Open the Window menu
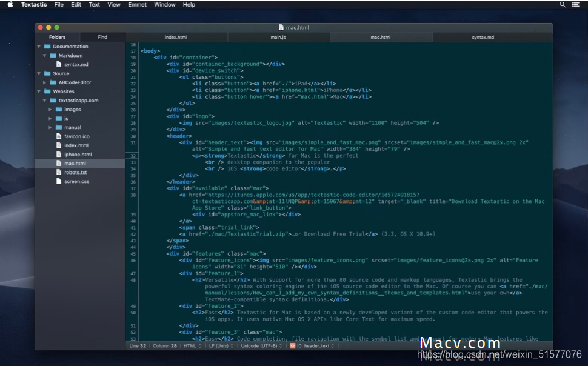Image resolution: width=588 pixels, height=366 pixels. coord(165,4)
